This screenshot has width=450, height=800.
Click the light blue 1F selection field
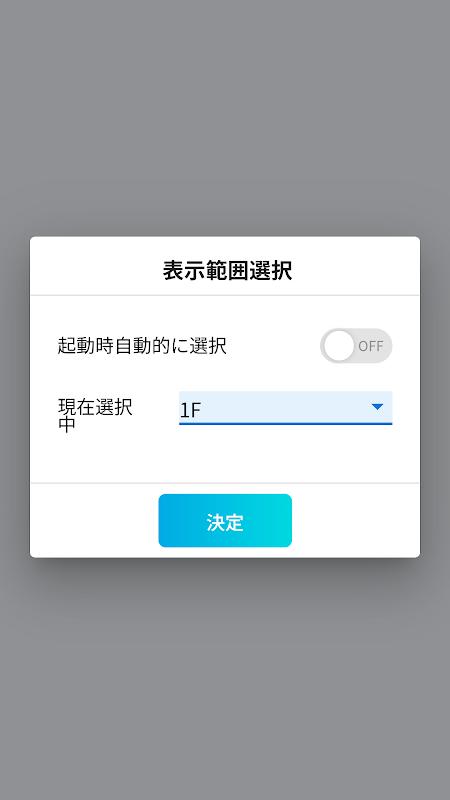285,408
